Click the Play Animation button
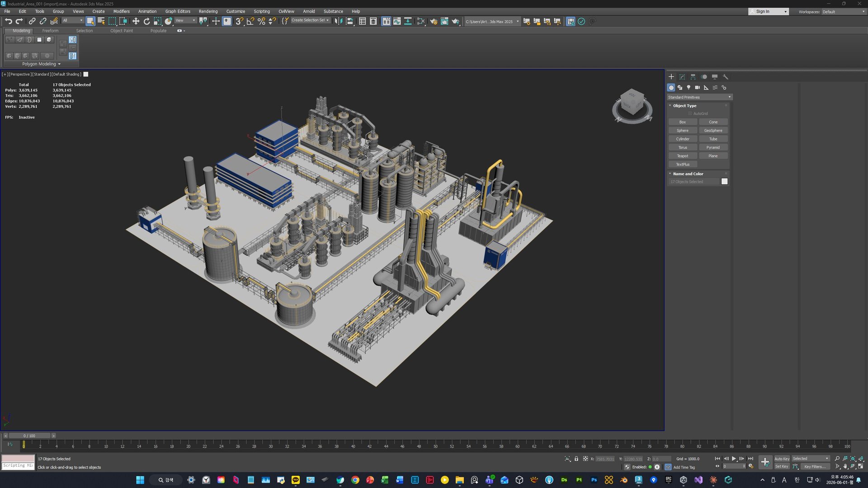868x488 pixels. click(734, 459)
